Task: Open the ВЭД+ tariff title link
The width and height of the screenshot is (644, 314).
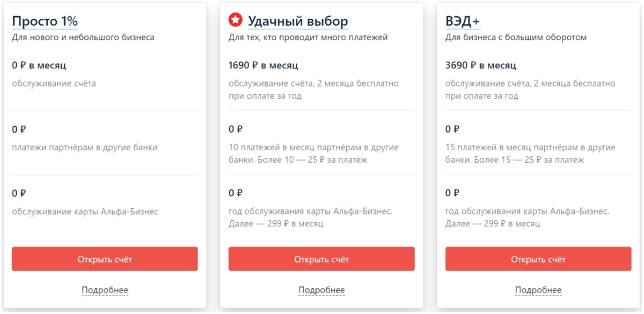Action: [x=463, y=21]
